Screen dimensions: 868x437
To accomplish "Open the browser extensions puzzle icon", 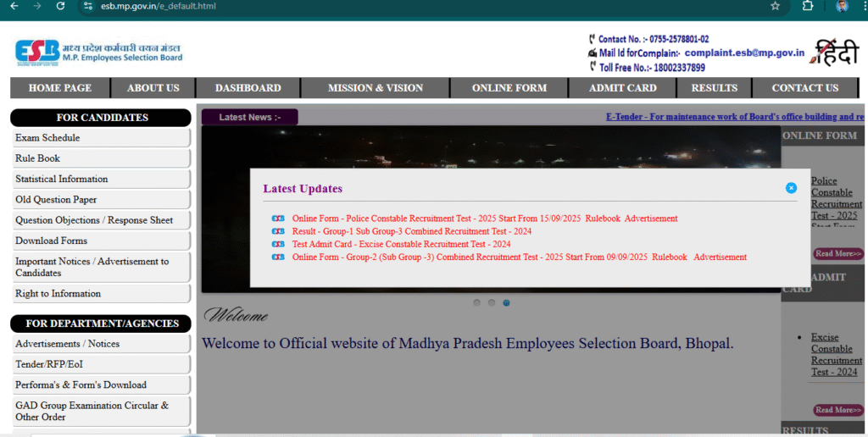I will tap(808, 6).
